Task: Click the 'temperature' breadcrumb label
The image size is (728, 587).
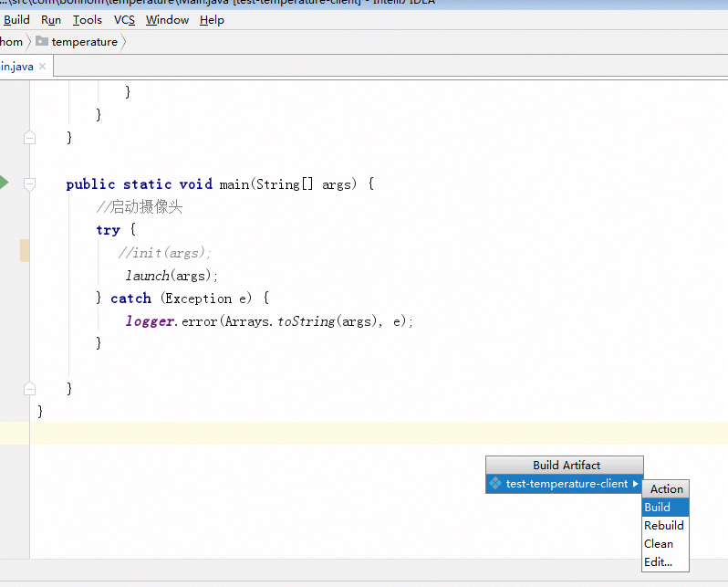Action: [x=85, y=42]
